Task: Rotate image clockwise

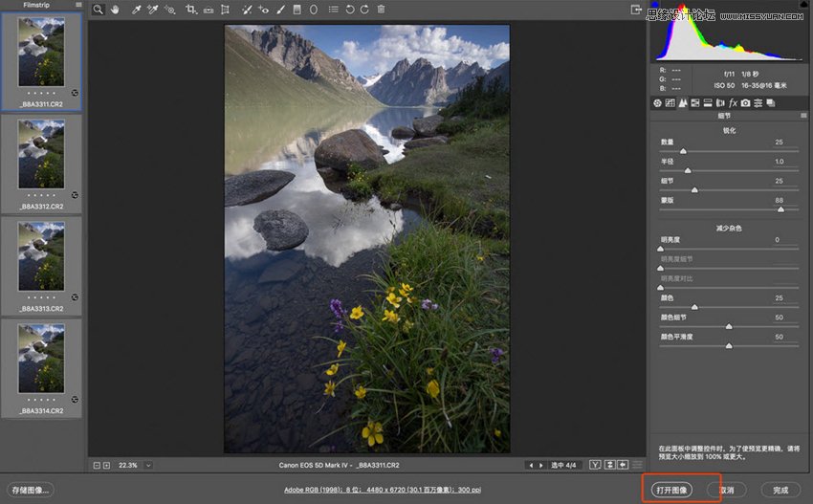Action: point(364,10)
